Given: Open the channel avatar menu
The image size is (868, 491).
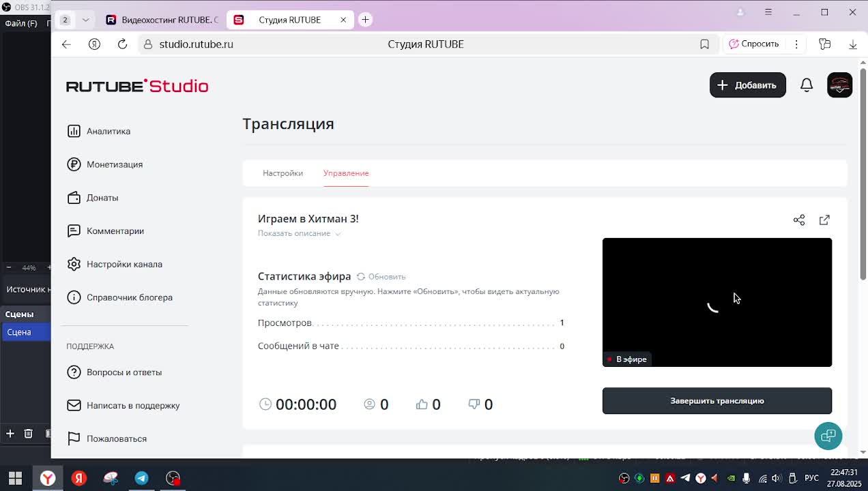Looking at the screenshot, I should pos(839,85).
